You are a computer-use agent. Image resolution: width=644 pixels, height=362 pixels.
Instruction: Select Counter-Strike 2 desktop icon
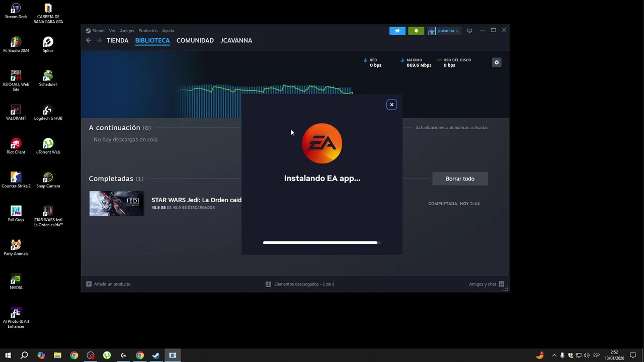[x=16, y=180]
